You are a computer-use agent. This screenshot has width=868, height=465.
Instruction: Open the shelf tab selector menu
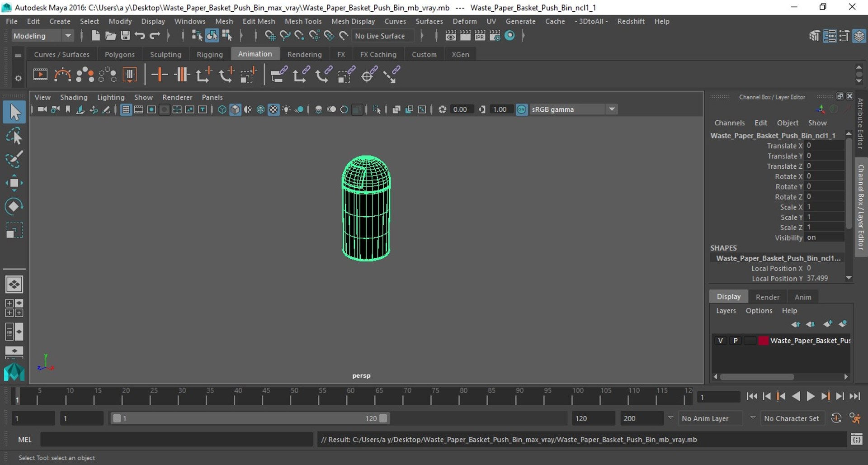[18, 55]
